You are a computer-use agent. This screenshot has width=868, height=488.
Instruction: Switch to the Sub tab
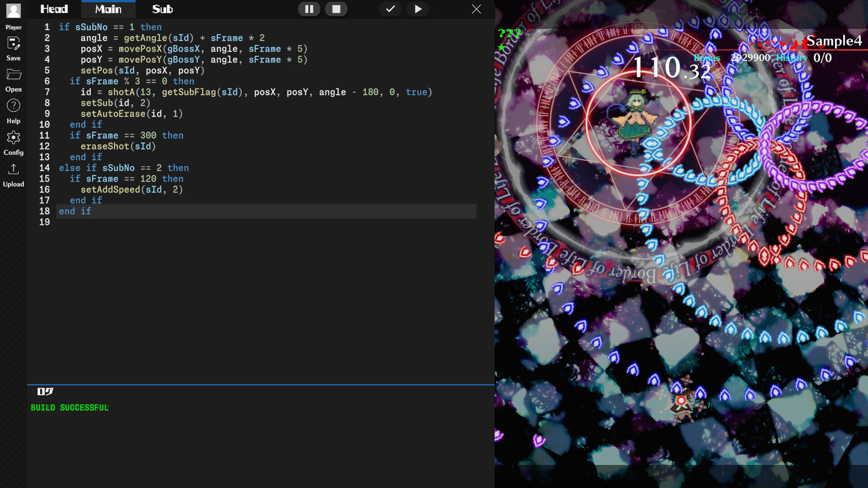pyautogui.click(x=162, y=9)
